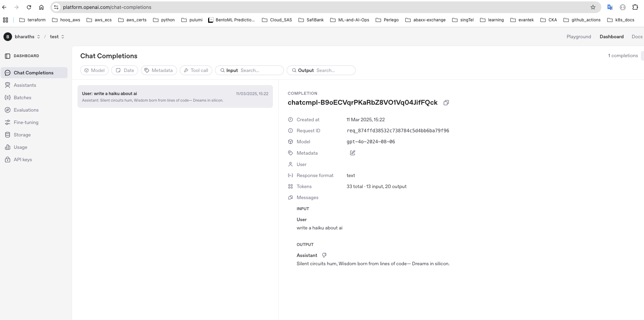
Task: Open the ML-and-AI-Ops bookmark folder
Action: click(x=350, y=20)
